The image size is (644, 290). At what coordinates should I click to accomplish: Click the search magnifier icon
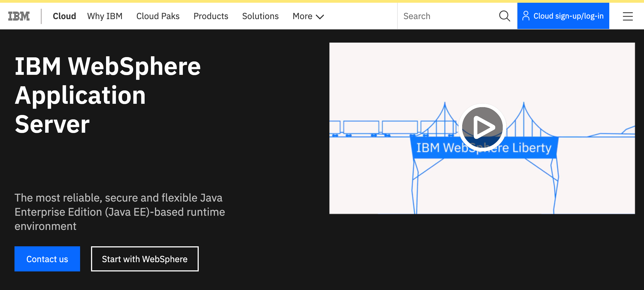tap(504, 16)
